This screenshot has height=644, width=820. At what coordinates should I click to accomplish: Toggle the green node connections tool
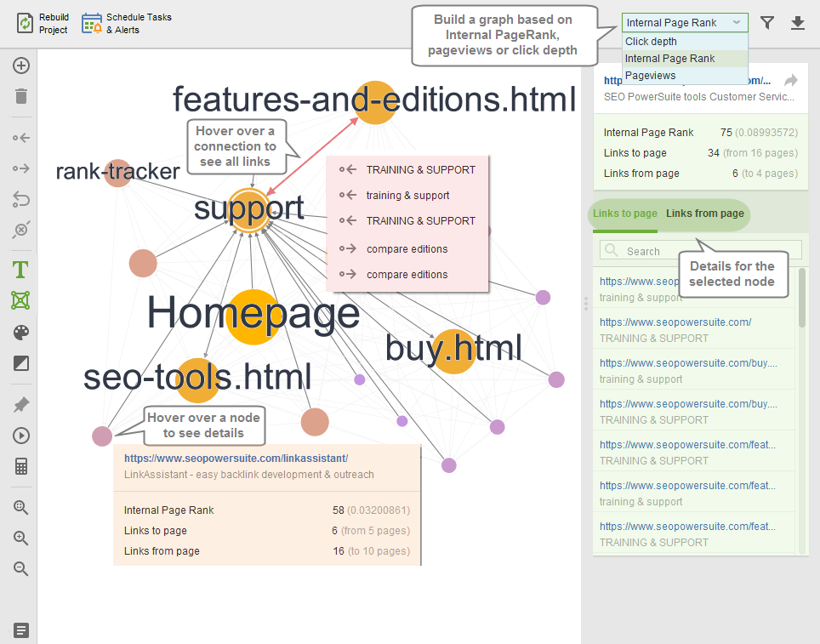click(21, 300)
